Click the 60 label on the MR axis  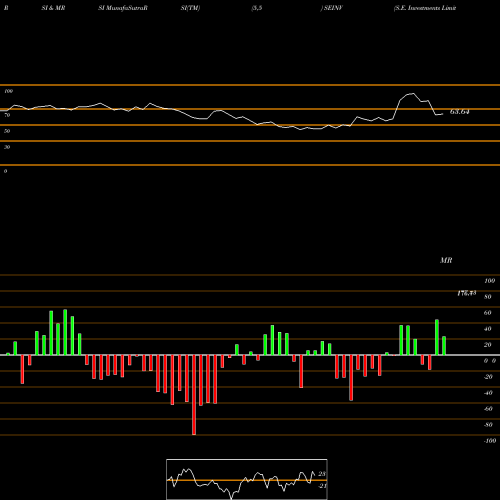click(x=488, y=313)
